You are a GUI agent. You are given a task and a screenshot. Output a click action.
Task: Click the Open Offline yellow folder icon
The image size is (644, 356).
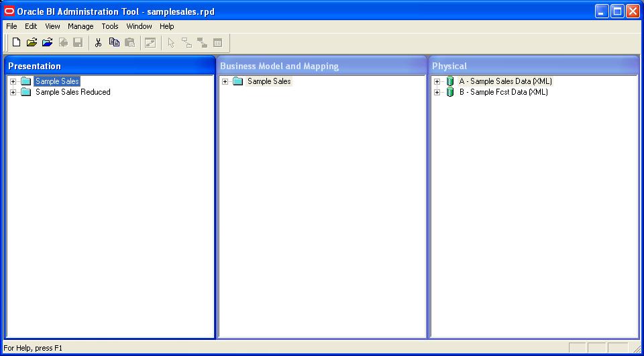32,42
